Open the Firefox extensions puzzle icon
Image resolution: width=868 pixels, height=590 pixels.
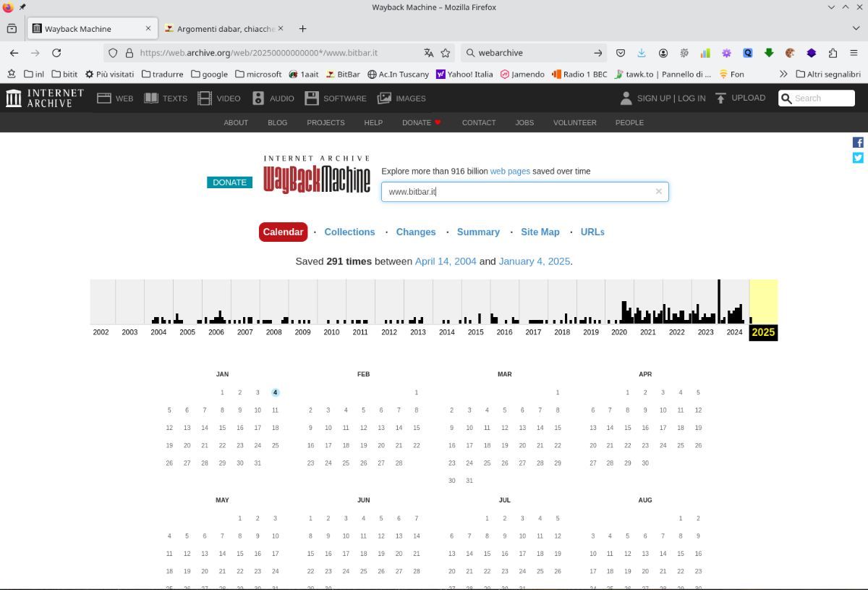click(833, 53)
